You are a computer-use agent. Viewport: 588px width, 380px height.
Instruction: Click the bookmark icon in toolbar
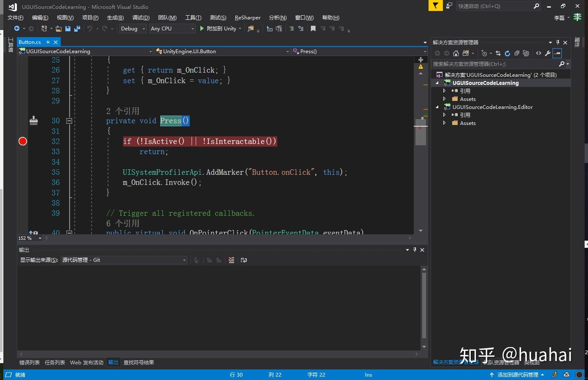[313, 29]
